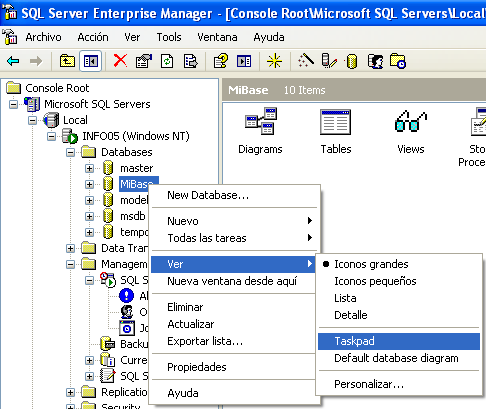Click the Back arrow toolbar icon

[x=13, y=61]
